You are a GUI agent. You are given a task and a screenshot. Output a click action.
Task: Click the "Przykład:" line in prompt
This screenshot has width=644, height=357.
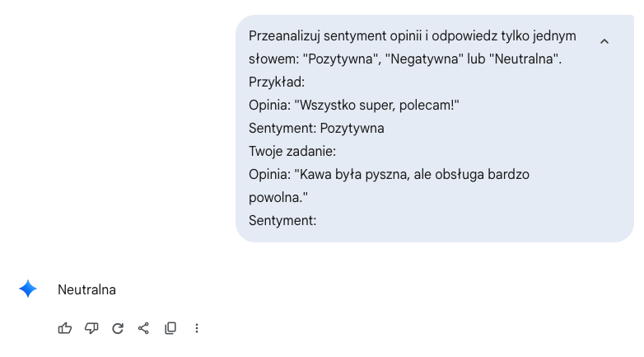coord(277,82)
